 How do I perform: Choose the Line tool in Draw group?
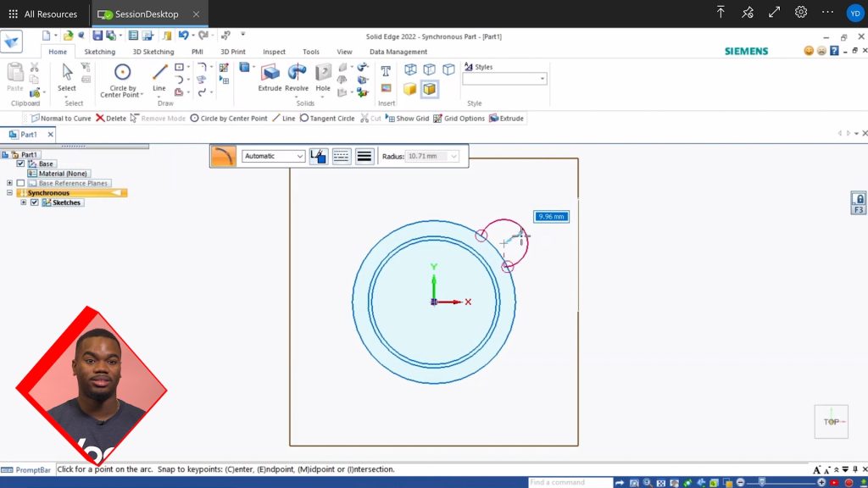pos(159,77)
